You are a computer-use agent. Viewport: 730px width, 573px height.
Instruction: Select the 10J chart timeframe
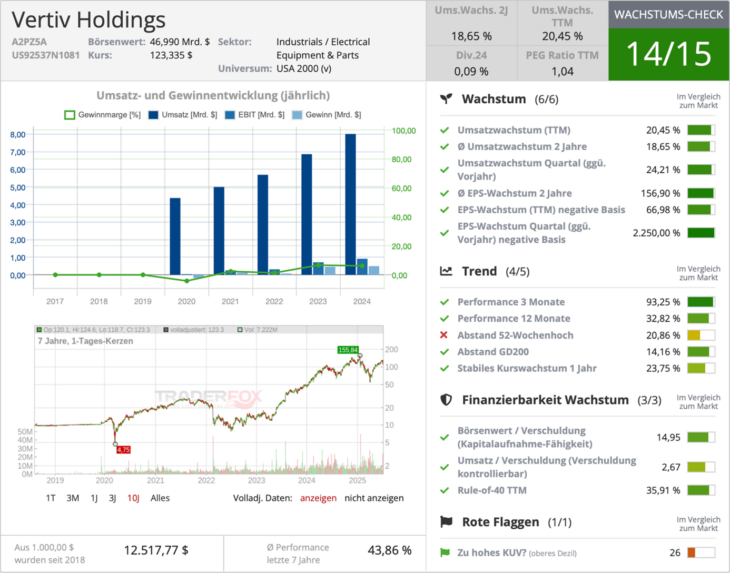coord(133,498)
